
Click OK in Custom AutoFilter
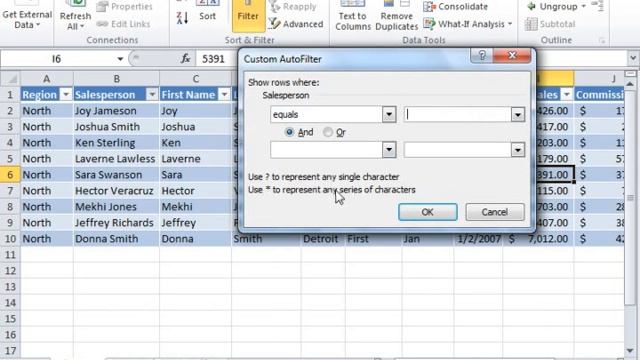click(x=427, y=212)
